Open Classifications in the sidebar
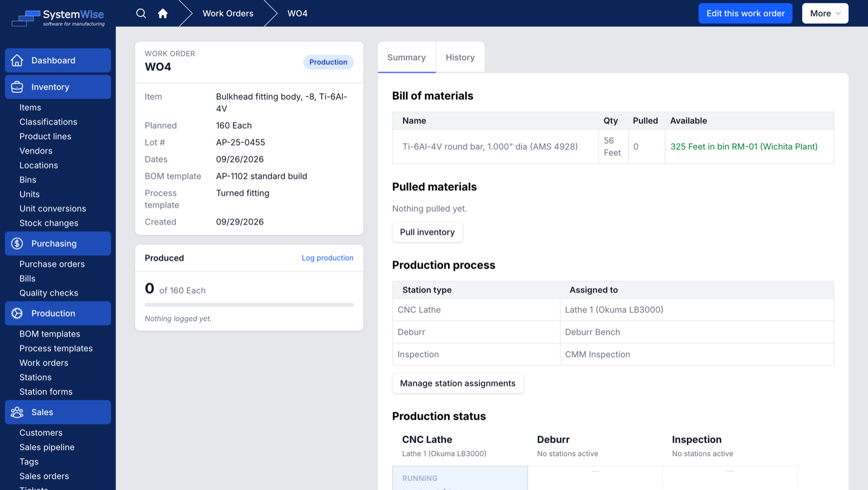 (x=48, y=122)
